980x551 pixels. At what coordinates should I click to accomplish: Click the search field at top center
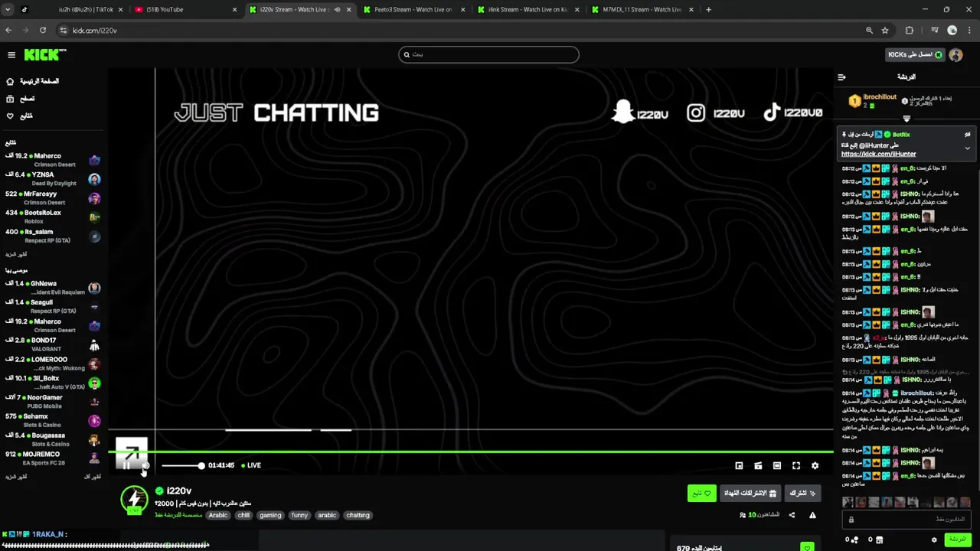click(x=488, y=54)
